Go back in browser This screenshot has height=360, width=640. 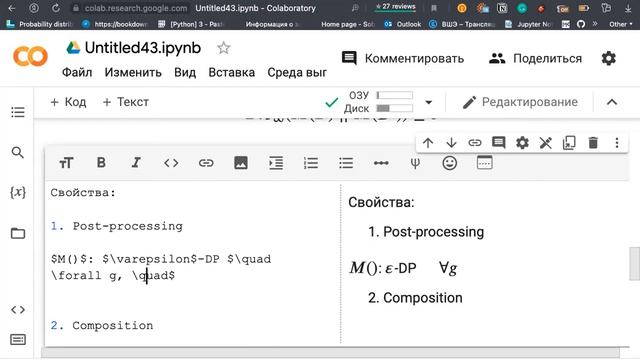click(x=12, y=8)
